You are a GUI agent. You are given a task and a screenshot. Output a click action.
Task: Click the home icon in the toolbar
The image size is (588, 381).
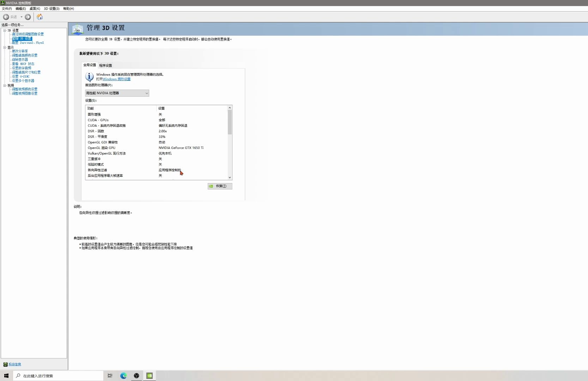pos(40,17)
